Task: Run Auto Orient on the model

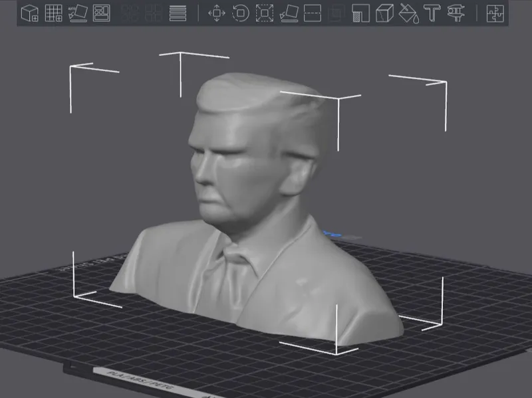Action: click(x=78, y=13)
